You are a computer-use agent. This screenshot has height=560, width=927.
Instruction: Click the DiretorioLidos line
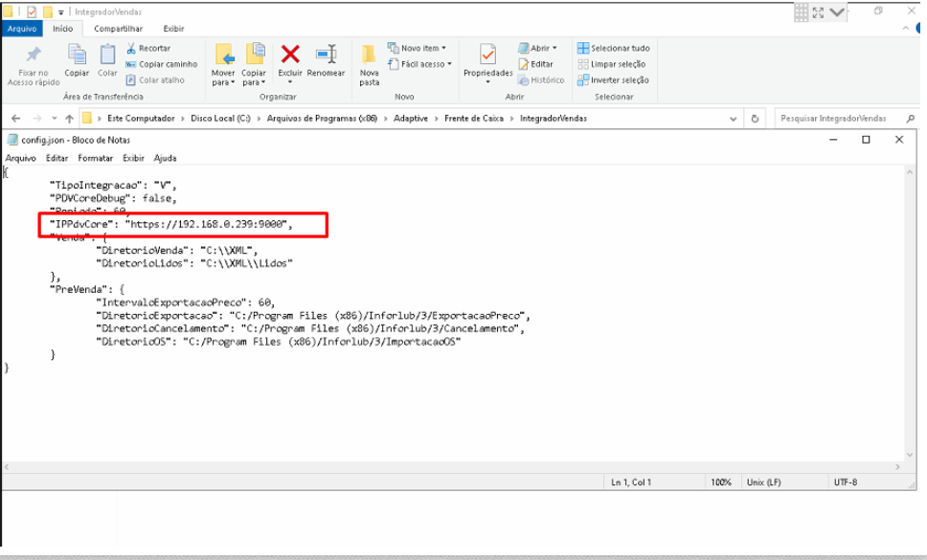(x=193, y=263)
